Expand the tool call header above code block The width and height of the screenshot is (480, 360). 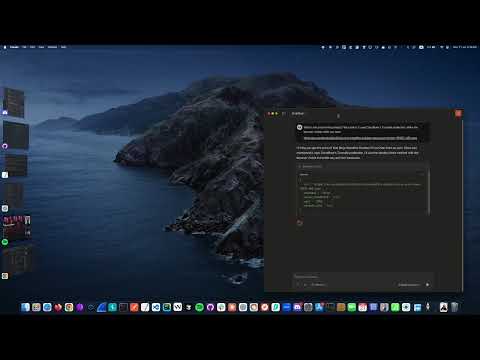tap(362, 166)
